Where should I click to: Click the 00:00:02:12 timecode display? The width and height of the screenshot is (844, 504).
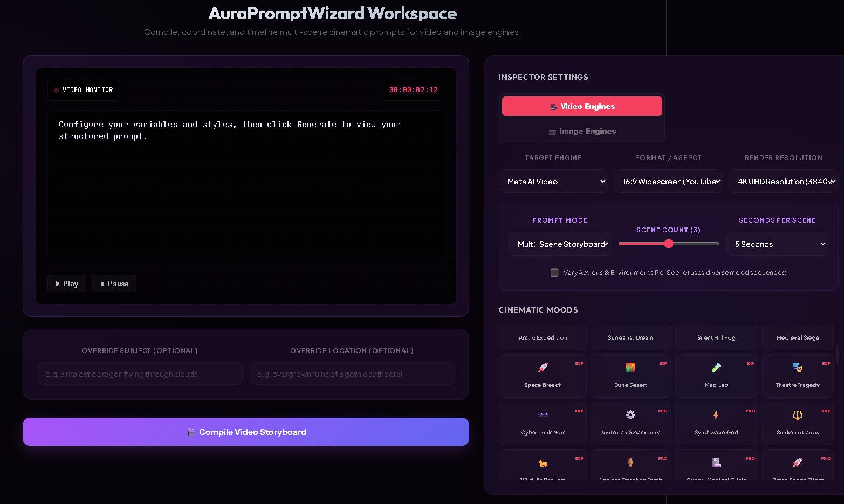414,90
